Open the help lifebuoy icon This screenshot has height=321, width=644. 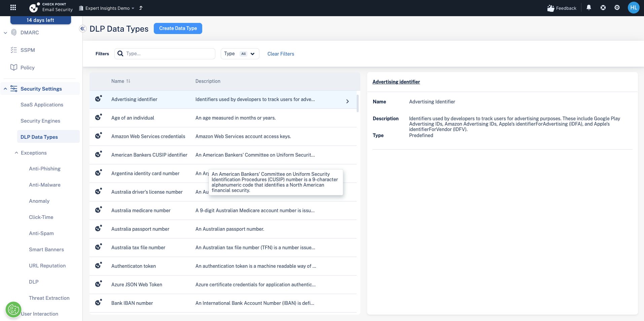click(603, 7)
